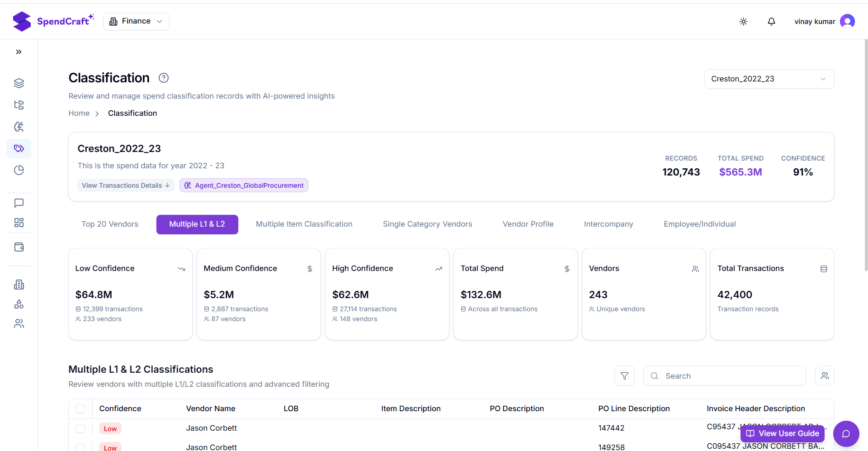
Task: Check the second Jason Corbett row checkbox
Action: point(80,447)
